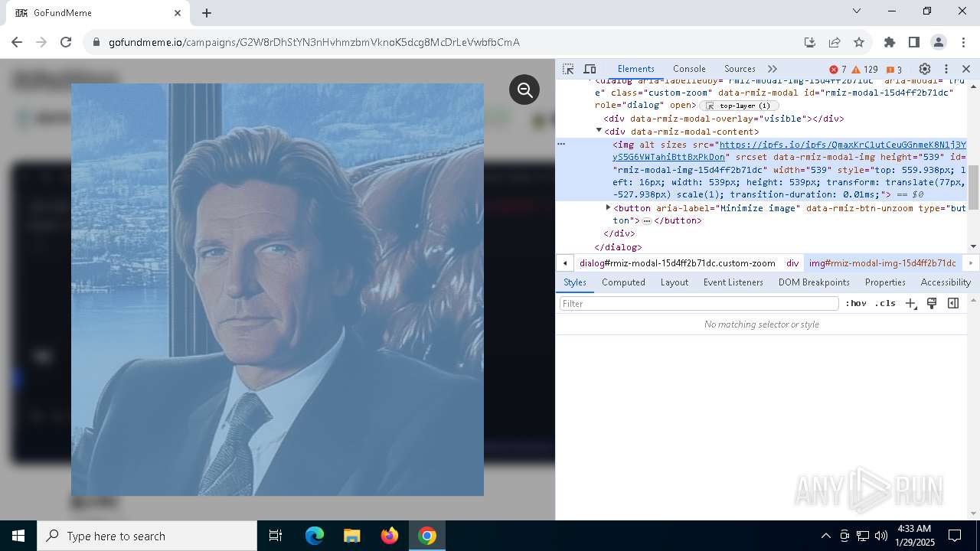980x551 pixels.
Task: Show more DevTools tabs chevron
Action: point(772,69)
